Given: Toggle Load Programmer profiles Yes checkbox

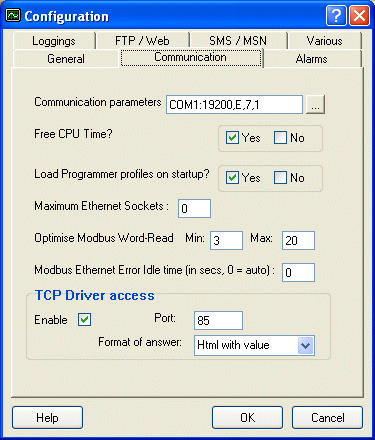Looking at the screenshot, I should point(232,178).
